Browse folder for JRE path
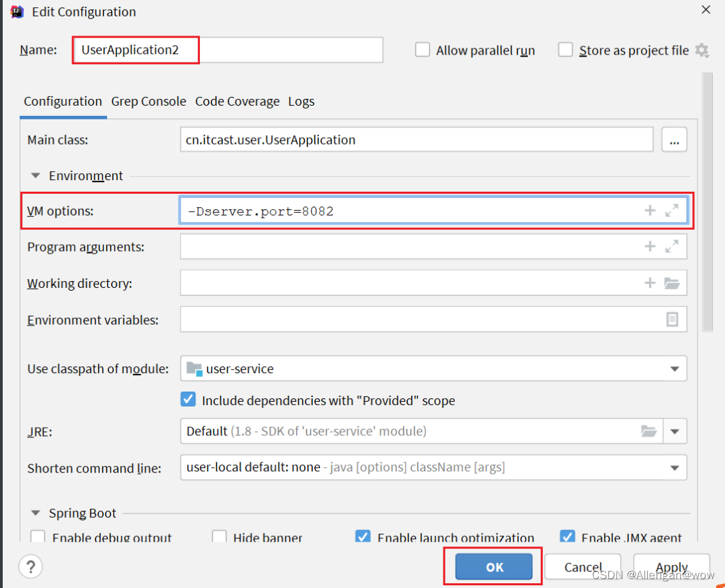Screen dimensions: 725x588 pyautogui.click(x=649, y=431)
